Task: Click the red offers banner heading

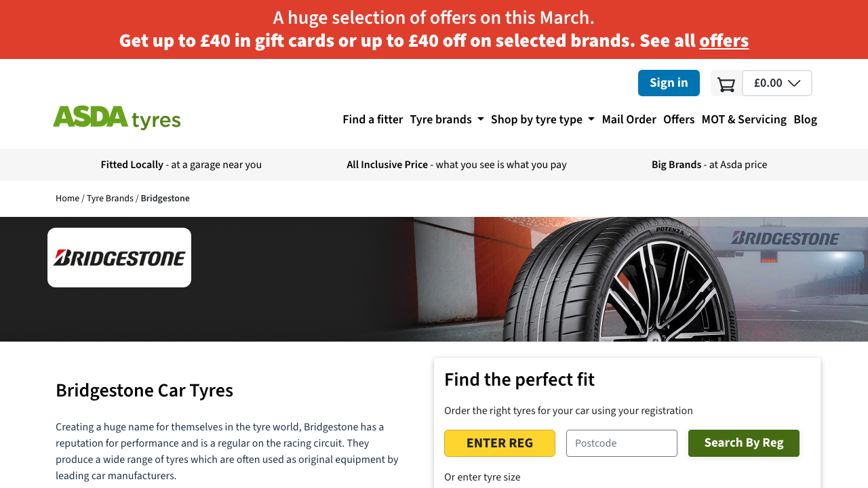Action: click(x=434, y=17)
